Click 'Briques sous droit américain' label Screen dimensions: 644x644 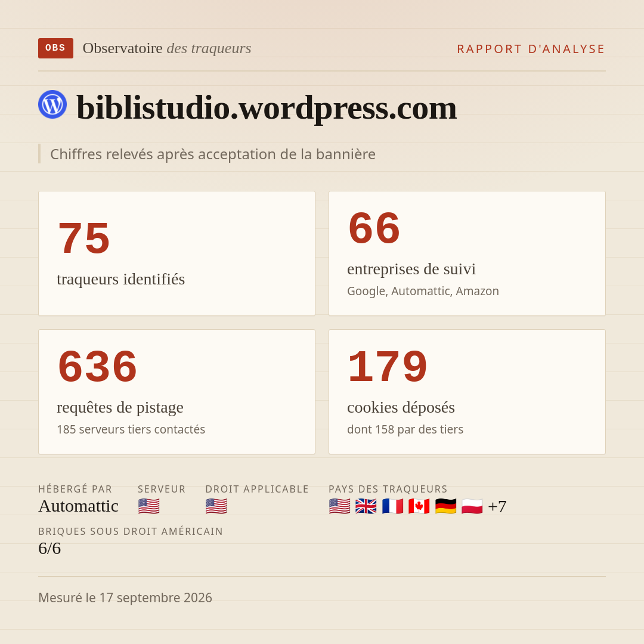point(131,531)
